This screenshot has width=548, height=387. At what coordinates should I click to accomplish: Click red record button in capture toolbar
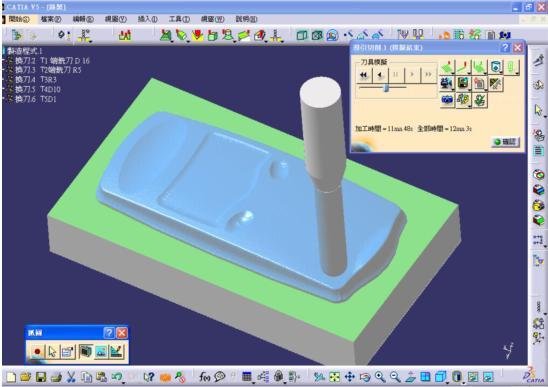(x=37, y=352)
